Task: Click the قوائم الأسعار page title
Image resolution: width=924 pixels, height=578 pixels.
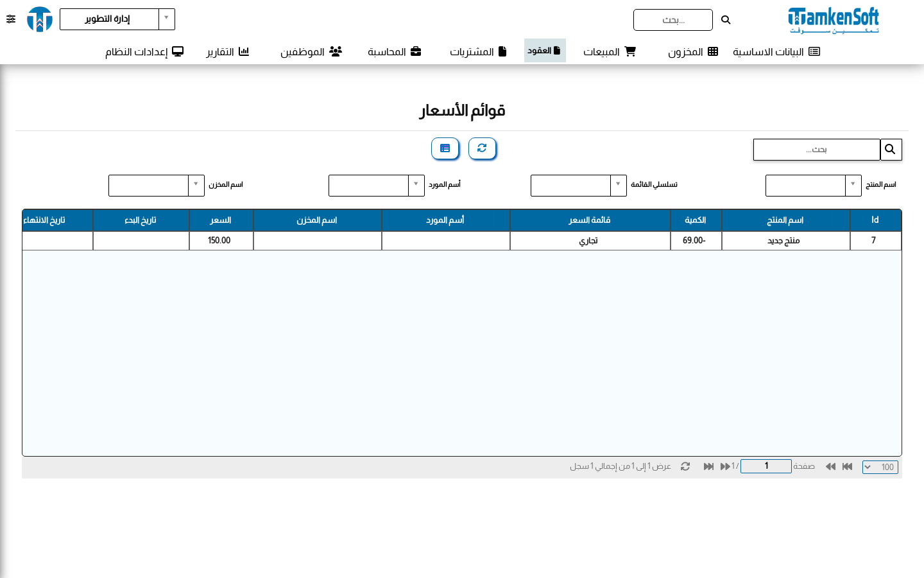Action: tap(462, 110)
